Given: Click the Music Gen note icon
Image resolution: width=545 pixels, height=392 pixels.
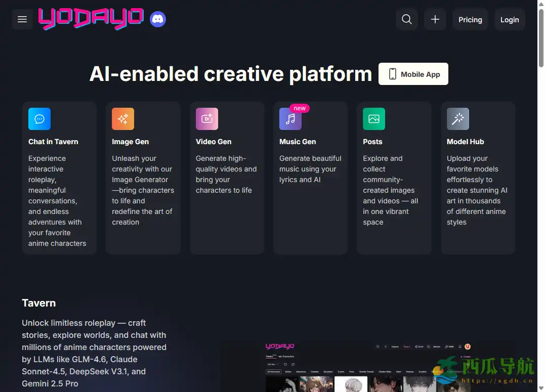Looking at the screenshot, I should click(x=290, y=118).
